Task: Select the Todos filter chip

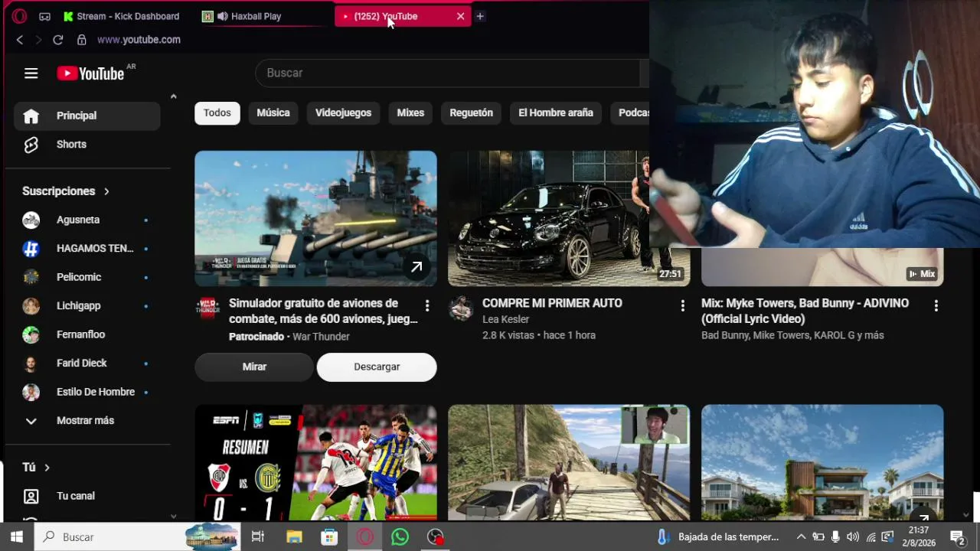Action: (217, 113)
